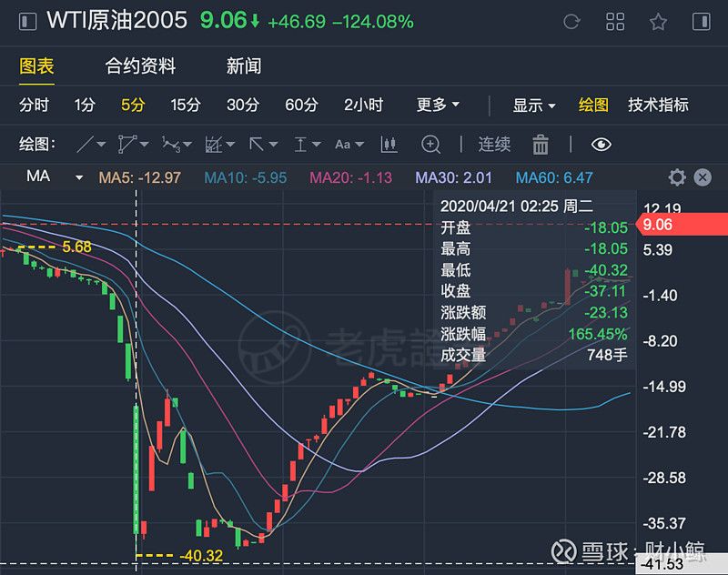Refresh the WTI crude oil quote
Screen dimensions: 728x575
point(571,22)
